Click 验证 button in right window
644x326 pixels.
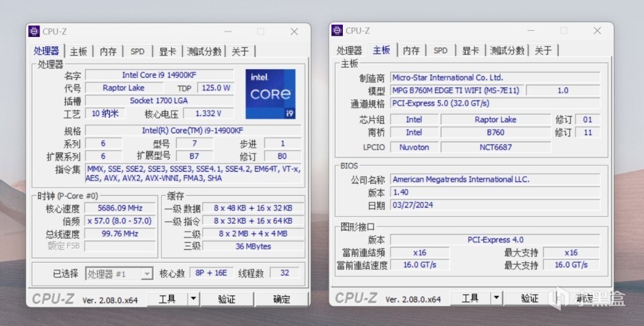tap(530, 298)
